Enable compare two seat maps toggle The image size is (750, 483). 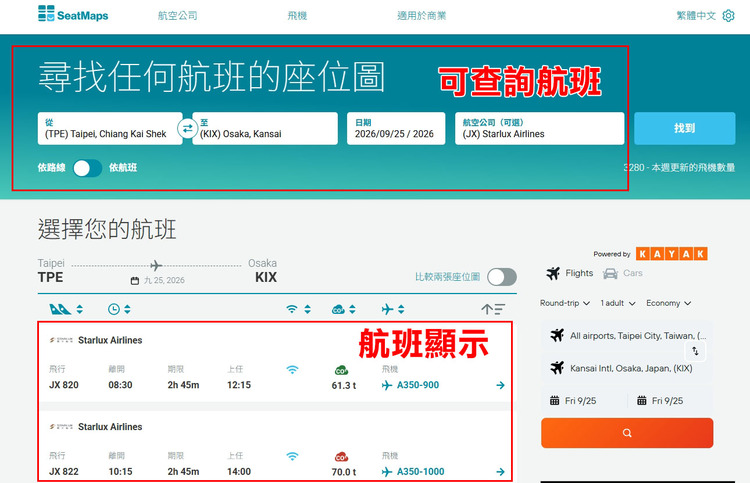pyautogui.click(x=502, y=277)
